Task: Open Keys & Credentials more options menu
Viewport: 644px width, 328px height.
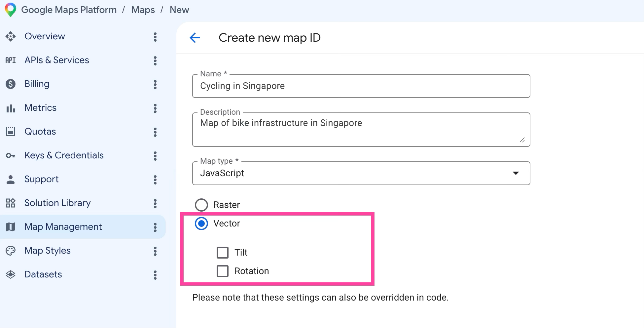Action: 155,156
